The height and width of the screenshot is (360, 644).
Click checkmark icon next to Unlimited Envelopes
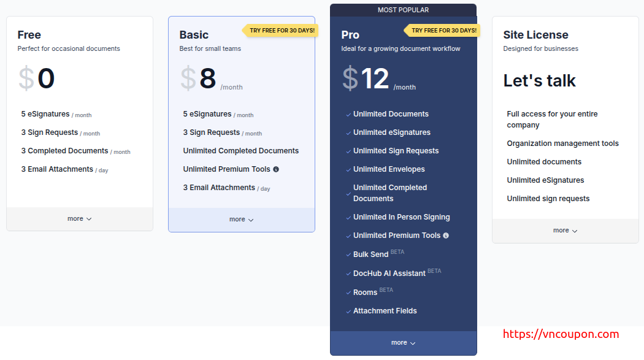pos(348,170)
